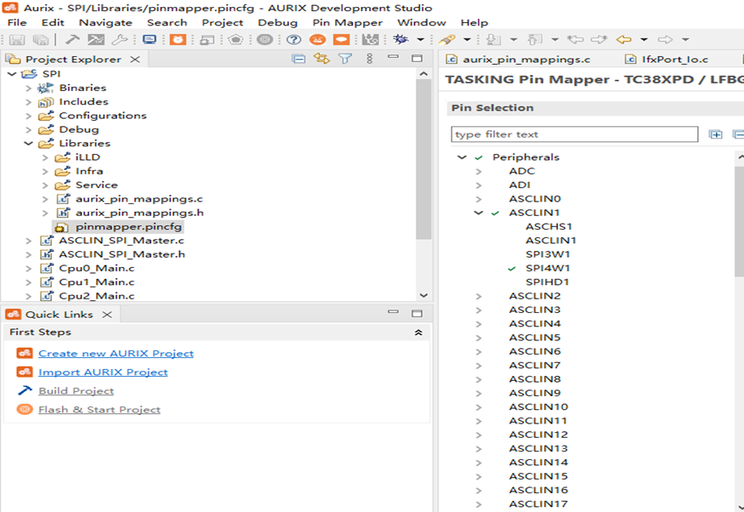Open the Edit menu
The width and height of the screenshot is (744, 512).
click(x=53, y=23)
